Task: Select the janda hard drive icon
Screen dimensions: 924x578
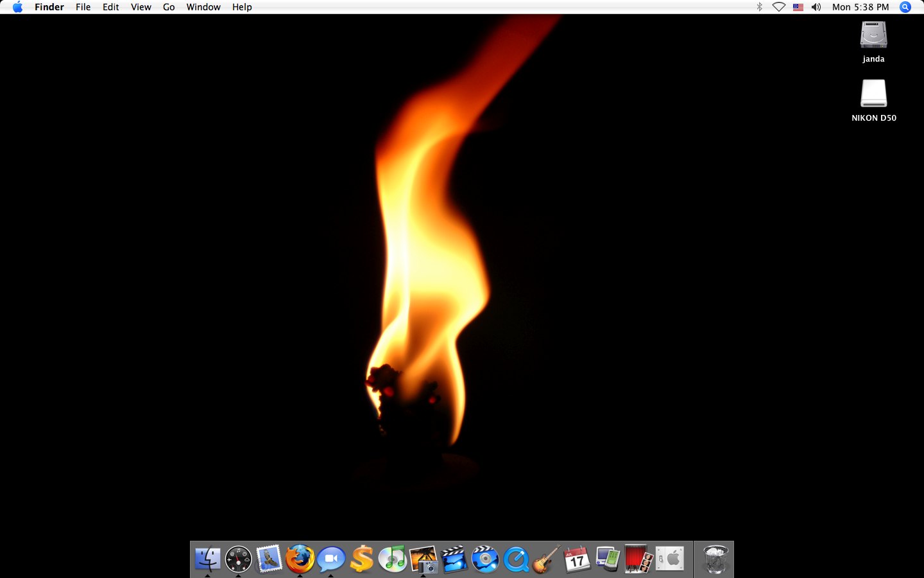Action: click(873, 35)
